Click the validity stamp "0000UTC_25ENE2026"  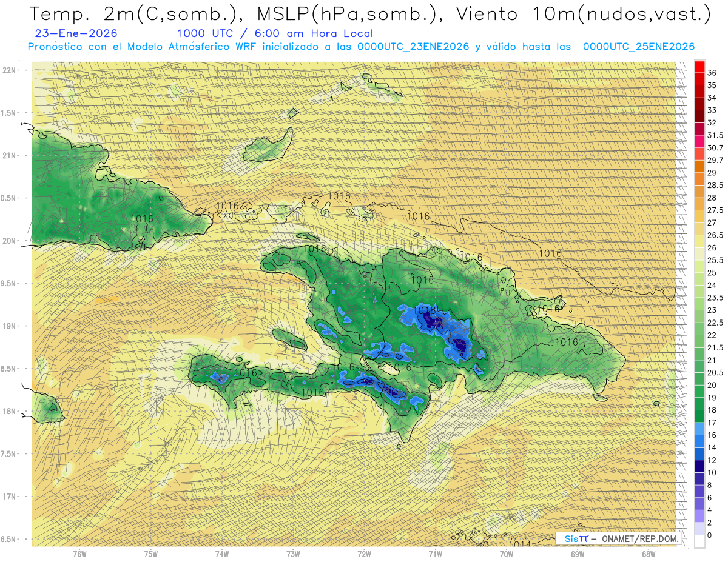[638, 47]
